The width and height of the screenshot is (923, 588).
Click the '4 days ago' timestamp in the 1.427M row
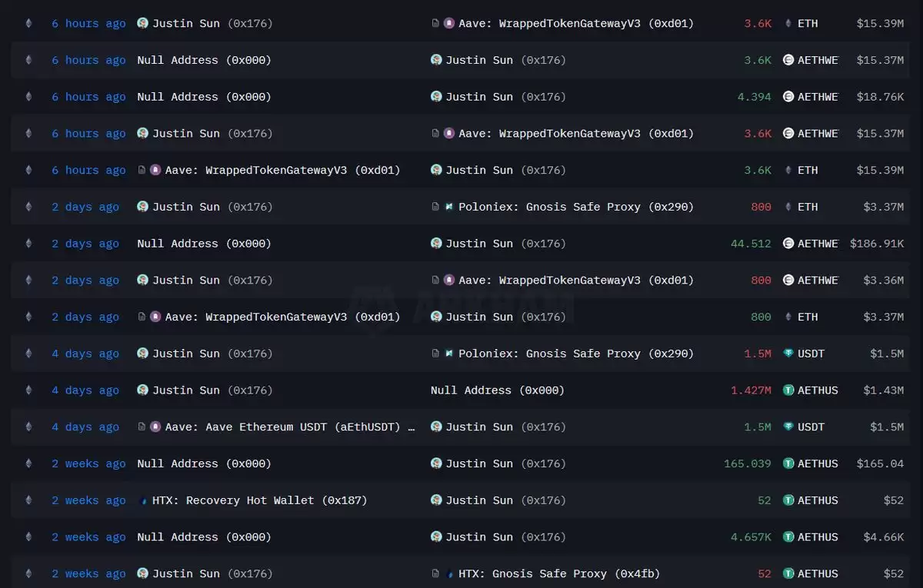85,390
